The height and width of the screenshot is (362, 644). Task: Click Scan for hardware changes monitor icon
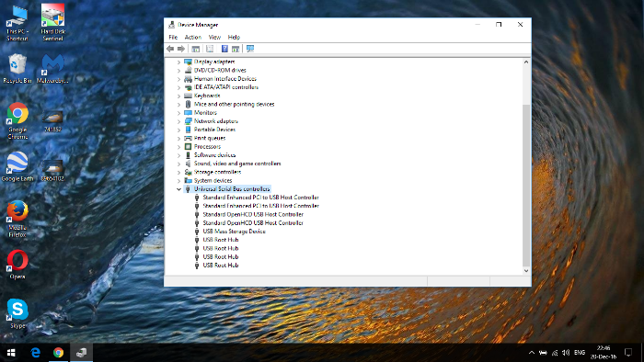pos(250,49)
